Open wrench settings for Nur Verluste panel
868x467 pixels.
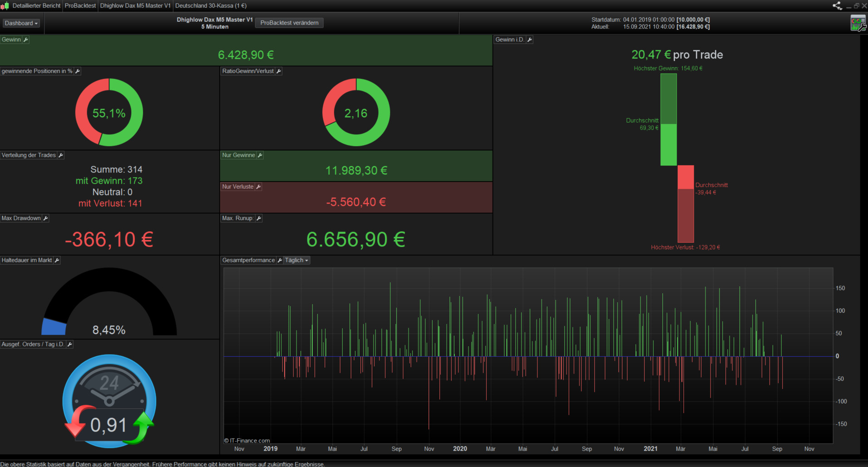[258, 187]
